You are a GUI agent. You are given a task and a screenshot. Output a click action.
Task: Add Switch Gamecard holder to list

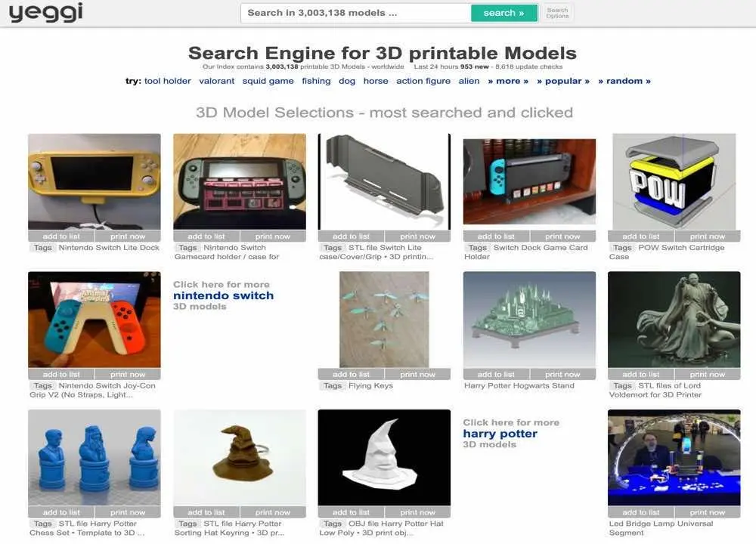(x=206, y=236)
